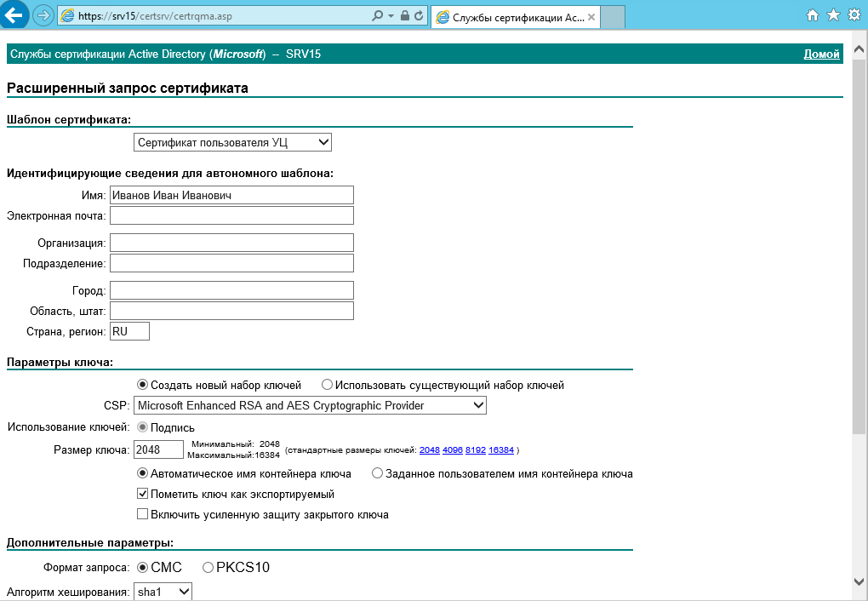
Task: Open the browser Tools gear menu
Action: 854,15
